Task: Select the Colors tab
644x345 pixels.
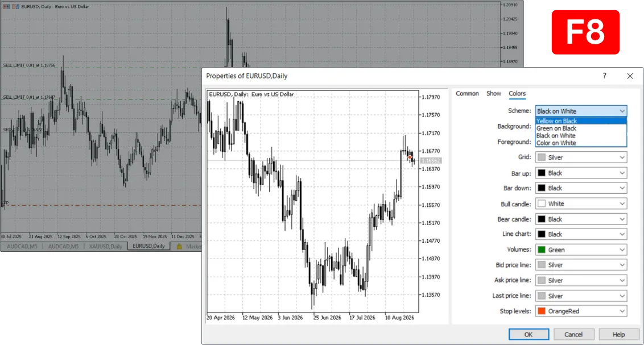Action: point(517,94)
